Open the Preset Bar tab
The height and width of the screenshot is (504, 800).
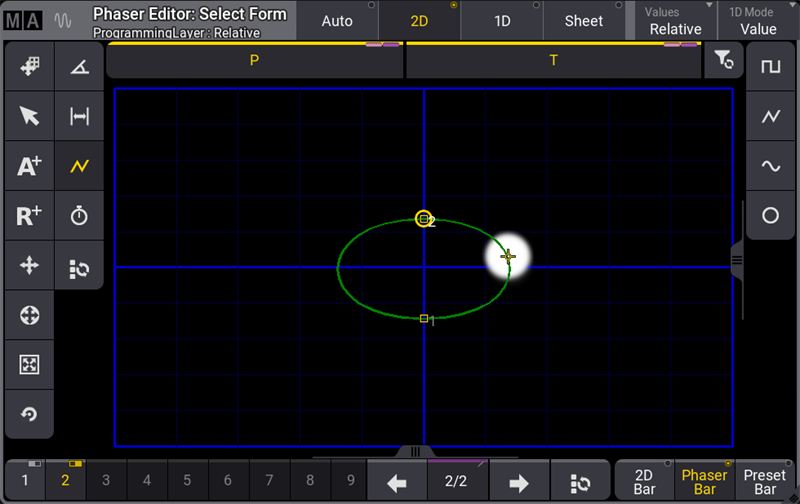pos(764,482)
